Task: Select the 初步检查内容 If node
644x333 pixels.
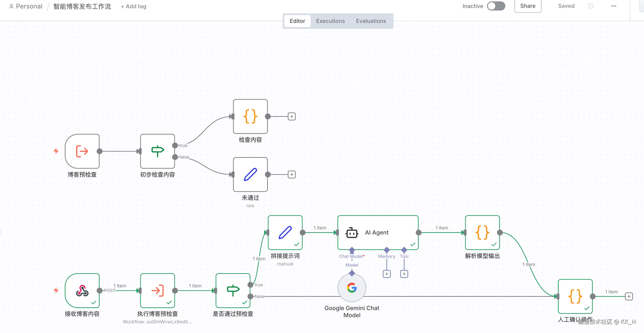Action: pos(157,151)
